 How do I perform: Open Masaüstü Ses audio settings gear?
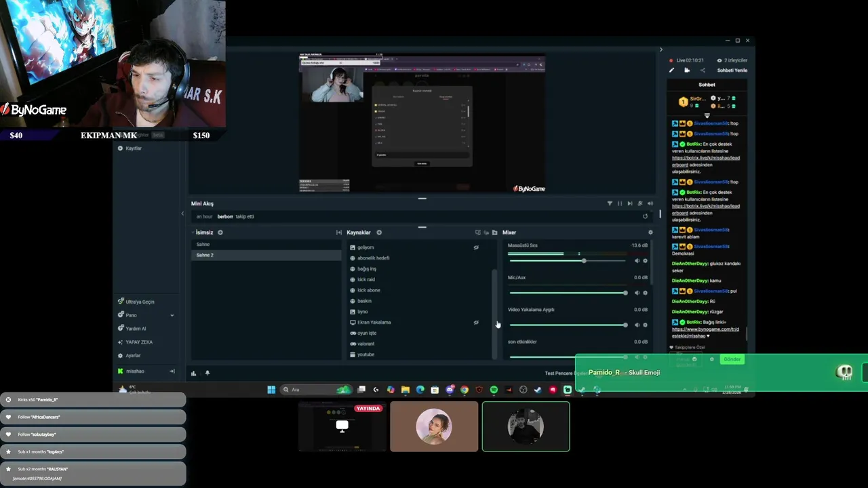pyautogui.click(x=645, y=261)
